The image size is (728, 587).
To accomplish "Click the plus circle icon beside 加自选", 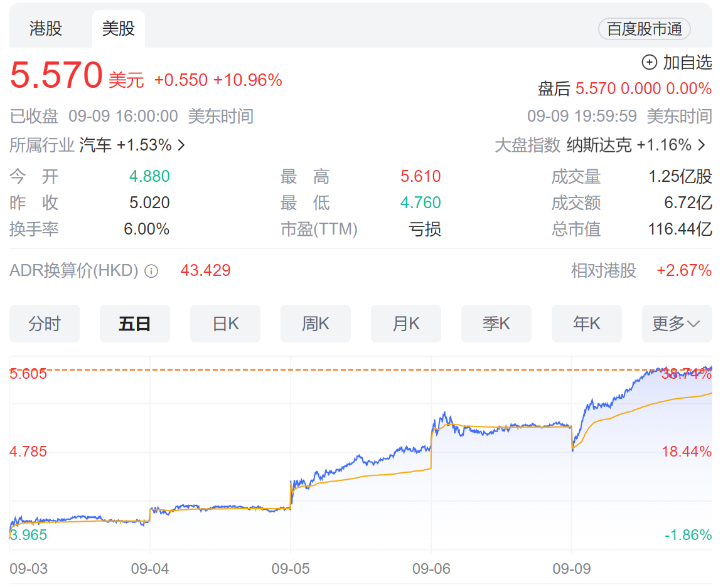I will pos(649,62).
